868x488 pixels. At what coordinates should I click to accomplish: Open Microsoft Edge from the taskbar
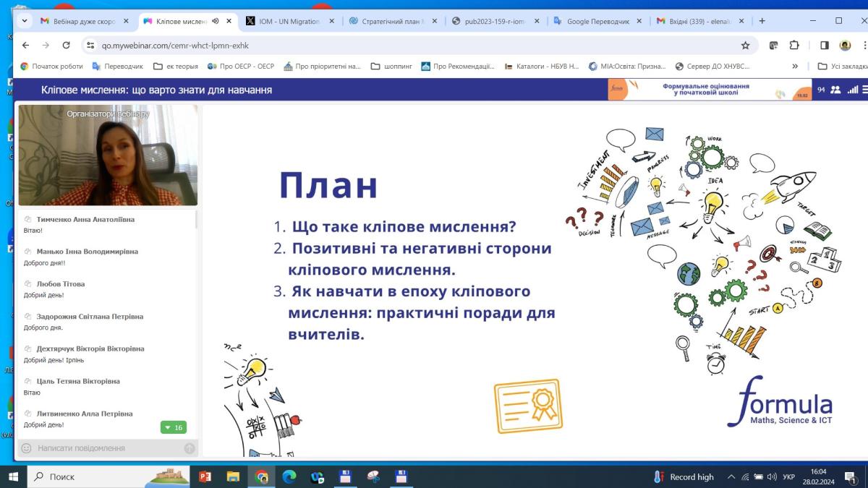point(289,476)
